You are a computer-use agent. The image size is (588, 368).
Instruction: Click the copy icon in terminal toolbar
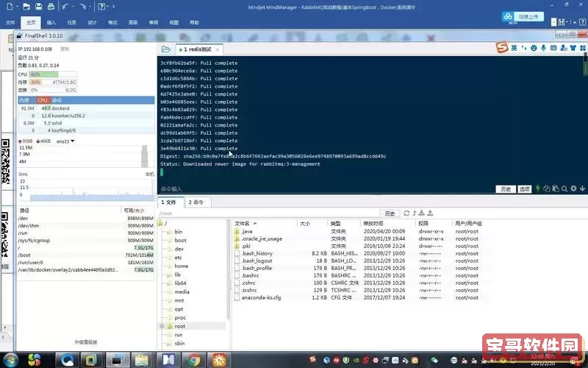coord(547,188)
